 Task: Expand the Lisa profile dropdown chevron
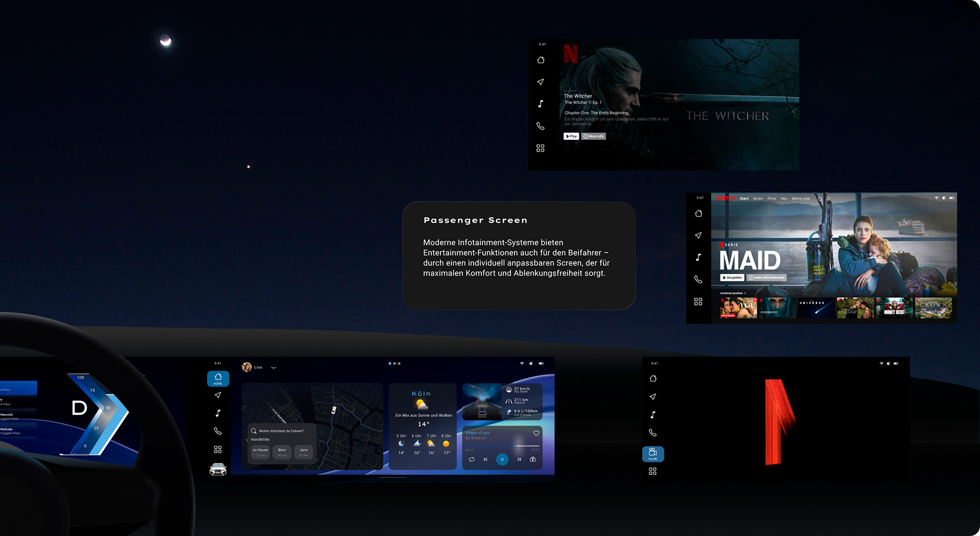[x=274, y=368]
